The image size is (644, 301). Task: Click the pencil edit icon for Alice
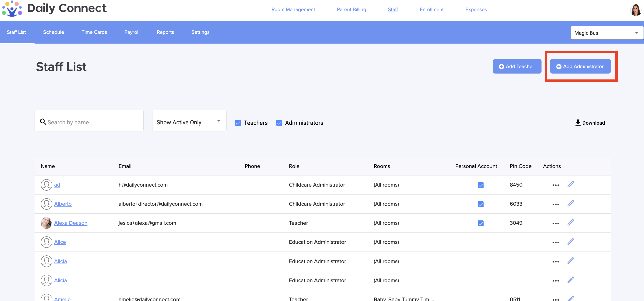(x=571, y=242)
